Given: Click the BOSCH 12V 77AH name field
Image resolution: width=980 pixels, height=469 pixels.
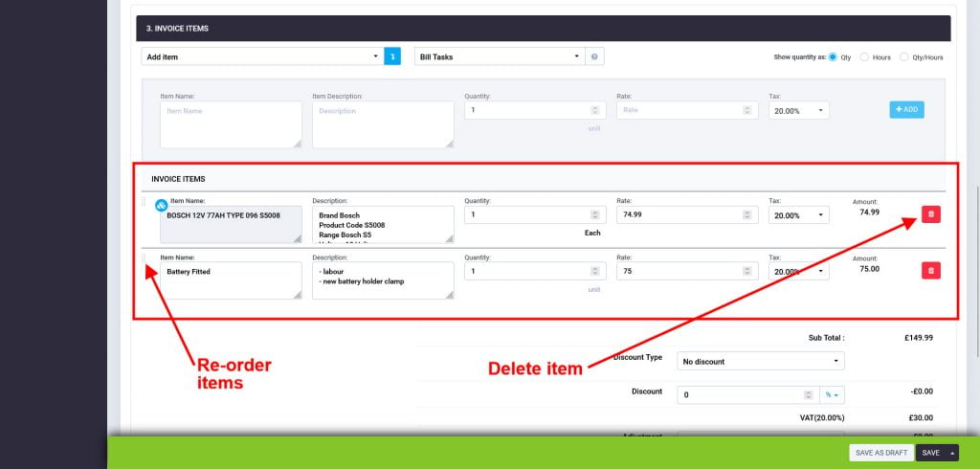Looking at the screenshot, I should tap(231, 225).
